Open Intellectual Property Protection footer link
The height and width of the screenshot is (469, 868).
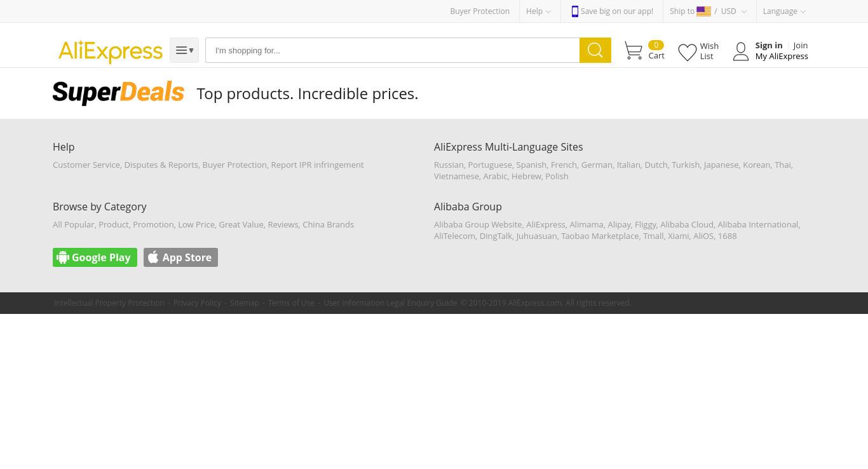[x=109, y=303]
